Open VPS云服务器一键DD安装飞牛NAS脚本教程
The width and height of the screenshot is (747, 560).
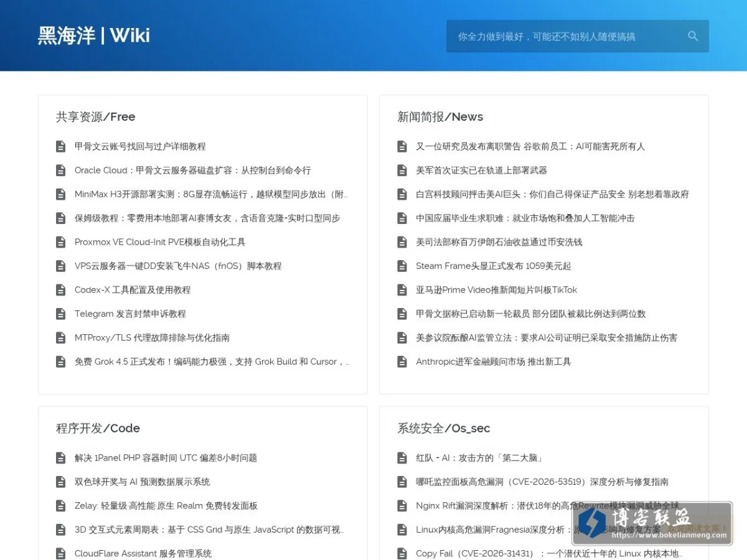click(178, 266)
